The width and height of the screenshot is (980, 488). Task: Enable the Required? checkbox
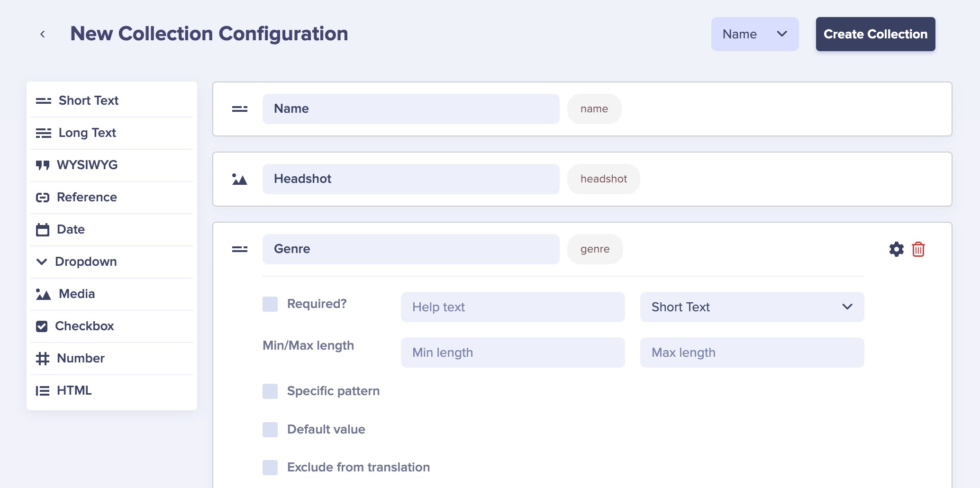click(x=270, y=304)
